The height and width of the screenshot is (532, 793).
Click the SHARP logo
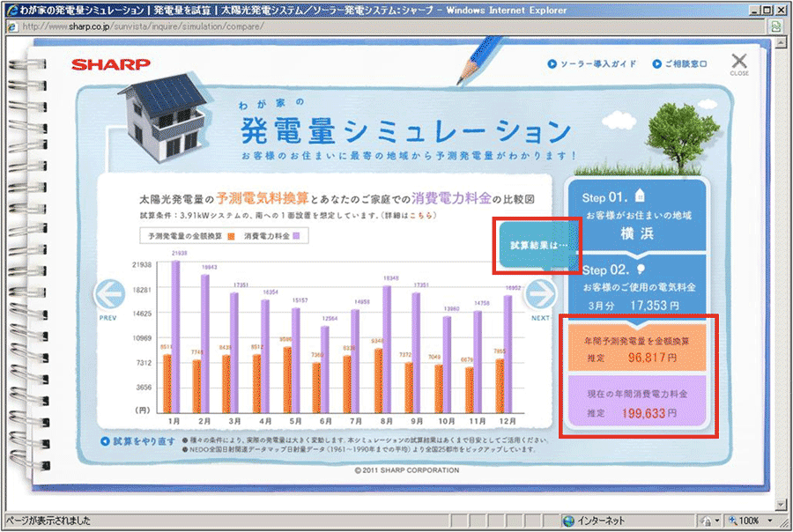(111, 64)
